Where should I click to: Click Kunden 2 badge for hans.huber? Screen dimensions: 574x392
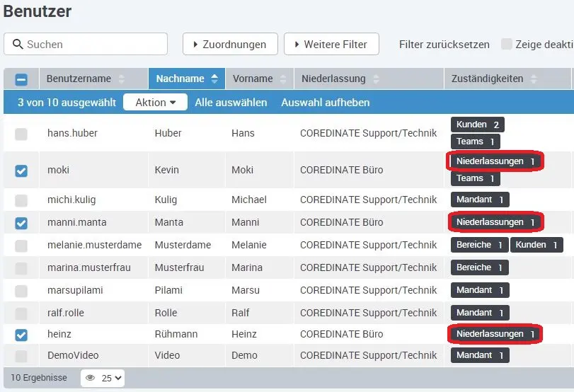477,125
